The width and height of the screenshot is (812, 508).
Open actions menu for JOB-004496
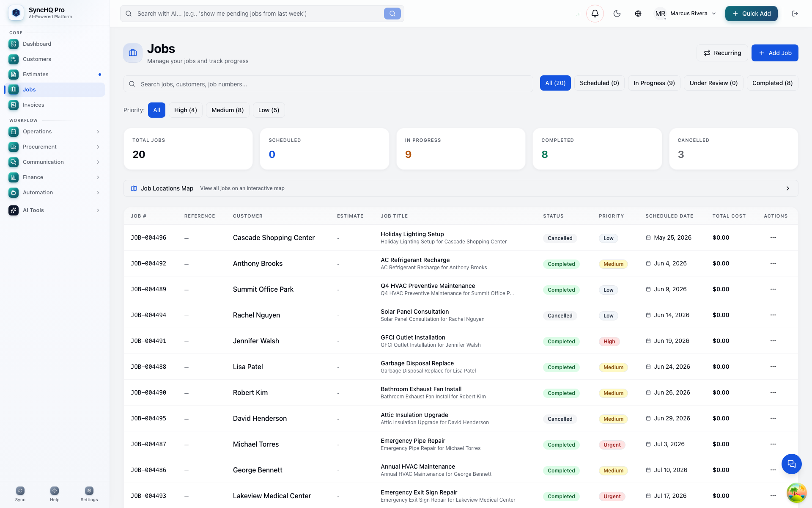coord(773,237)
